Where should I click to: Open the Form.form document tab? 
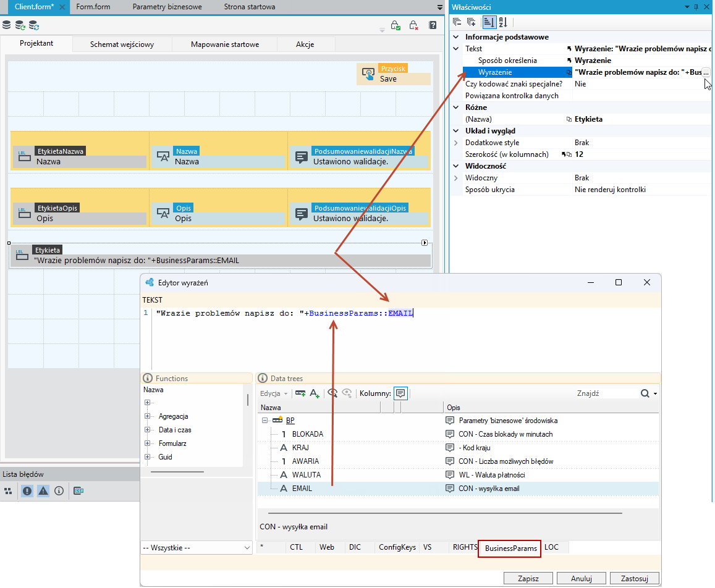pos(93,7)
